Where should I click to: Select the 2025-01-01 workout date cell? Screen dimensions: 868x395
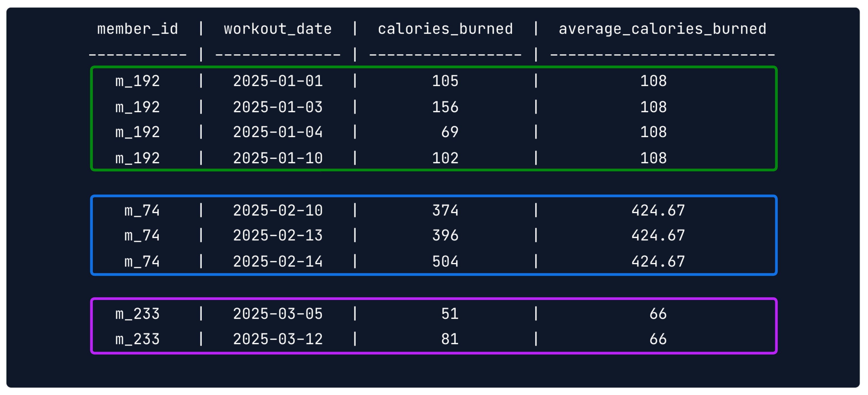pos(278,81)
